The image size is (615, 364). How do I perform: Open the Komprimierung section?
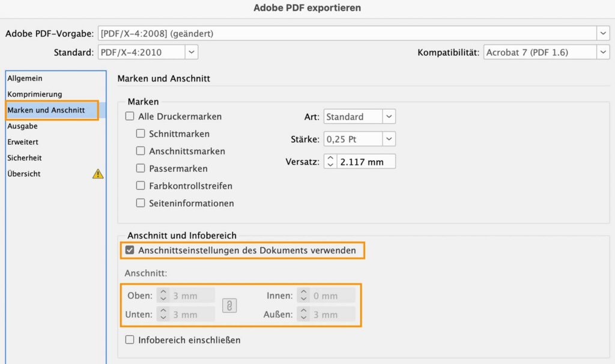click(35, 94)
